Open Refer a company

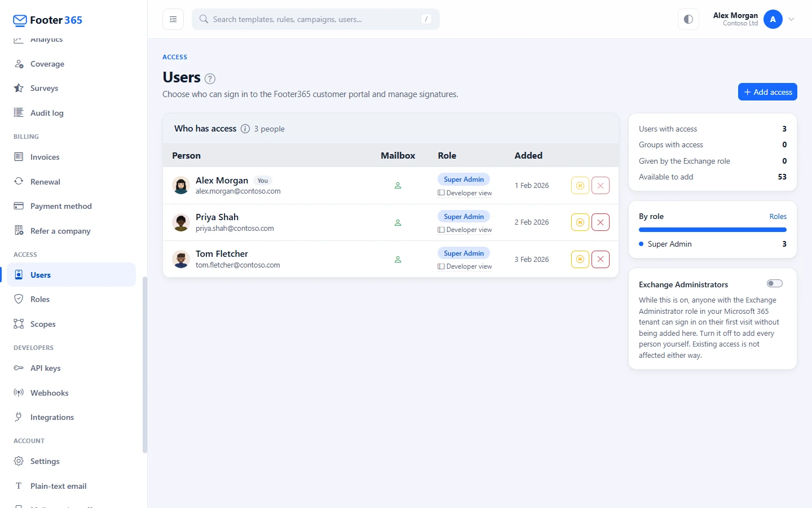(72, 231)
